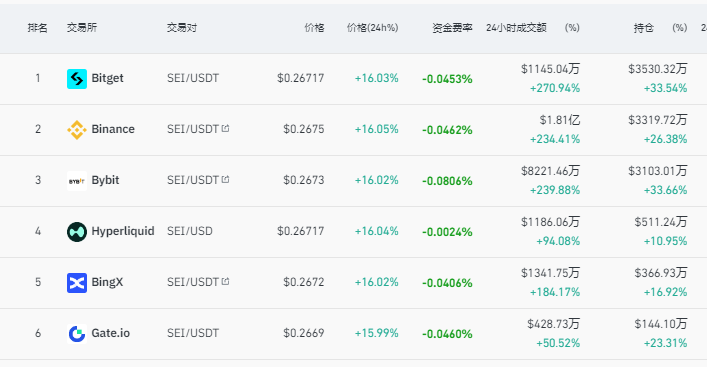Click the Binance exchange logo icon
The height and width of the screenshot is (367, 707).
77,130
